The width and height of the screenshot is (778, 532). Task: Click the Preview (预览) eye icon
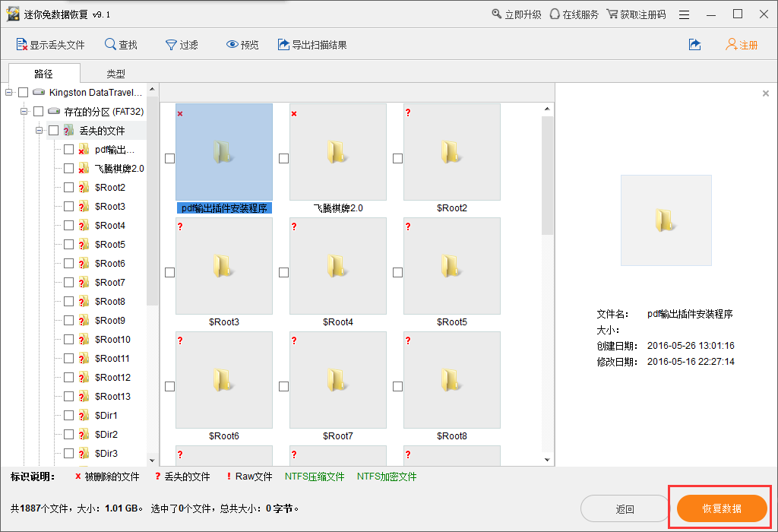click(232, 45)
